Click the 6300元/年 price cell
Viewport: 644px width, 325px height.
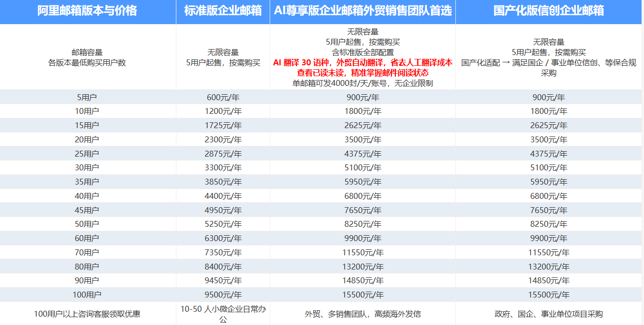tap(223, 239)
